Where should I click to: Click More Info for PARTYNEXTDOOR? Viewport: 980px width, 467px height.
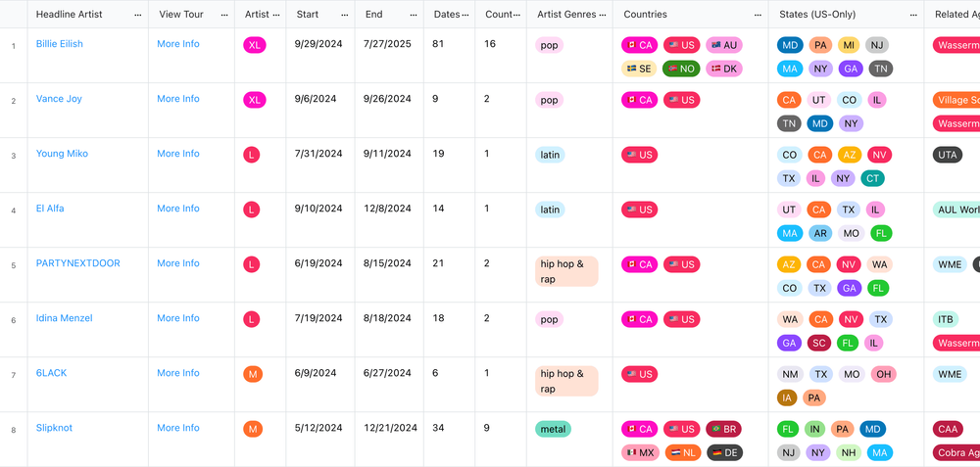coord(178,263)
